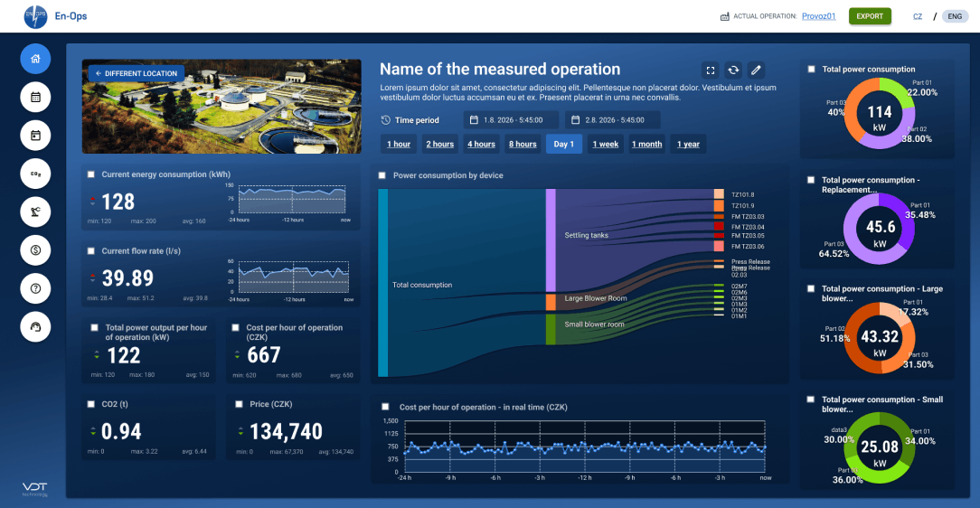980x508 pixels.
Task: Open the dollar cost sidebar icon
Action: [35, 250]
